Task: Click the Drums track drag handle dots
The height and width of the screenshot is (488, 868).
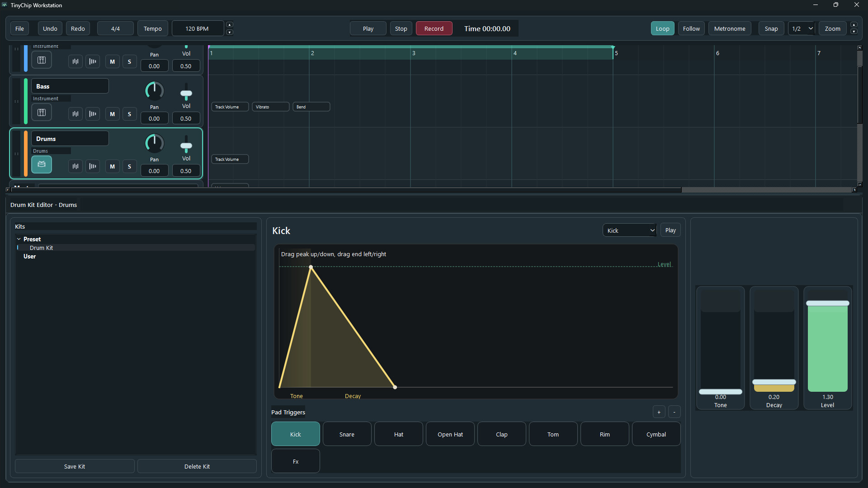Action: click(x=17, y=154)
